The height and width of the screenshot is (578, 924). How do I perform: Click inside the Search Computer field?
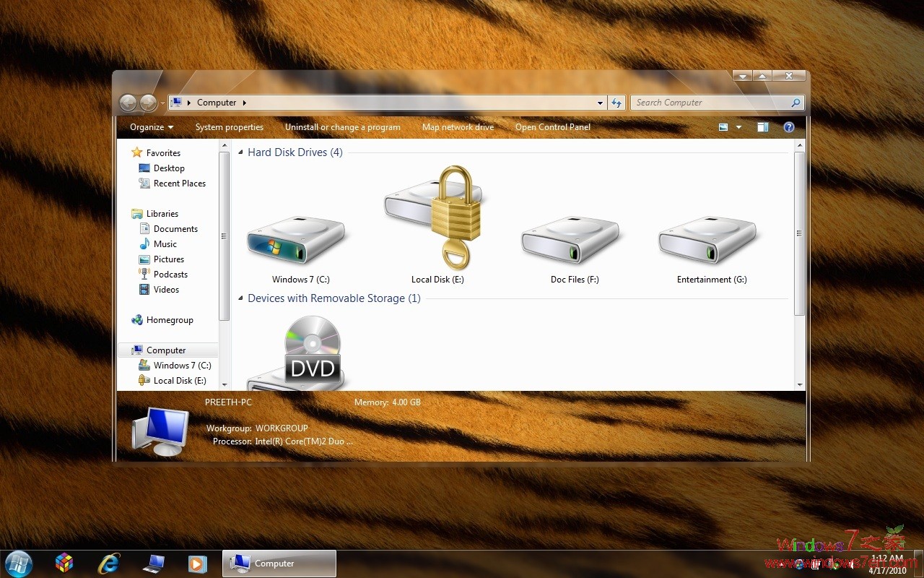click(x=707, y=103)
